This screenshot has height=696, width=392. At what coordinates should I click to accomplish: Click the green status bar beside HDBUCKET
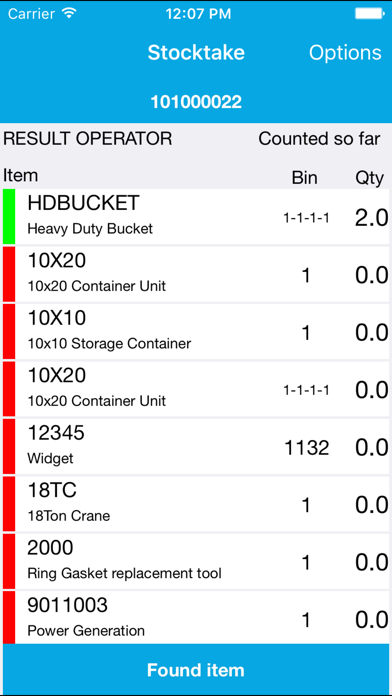tap(9, 217)
